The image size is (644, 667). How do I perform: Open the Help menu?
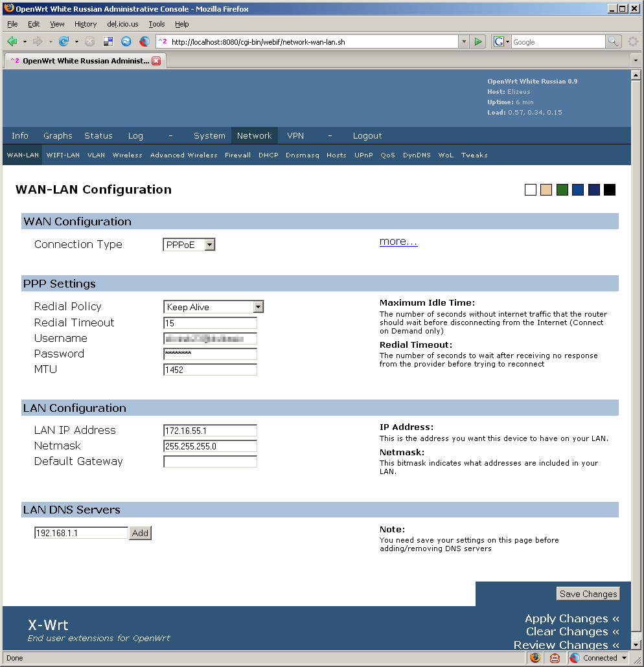tap(182, 24)
